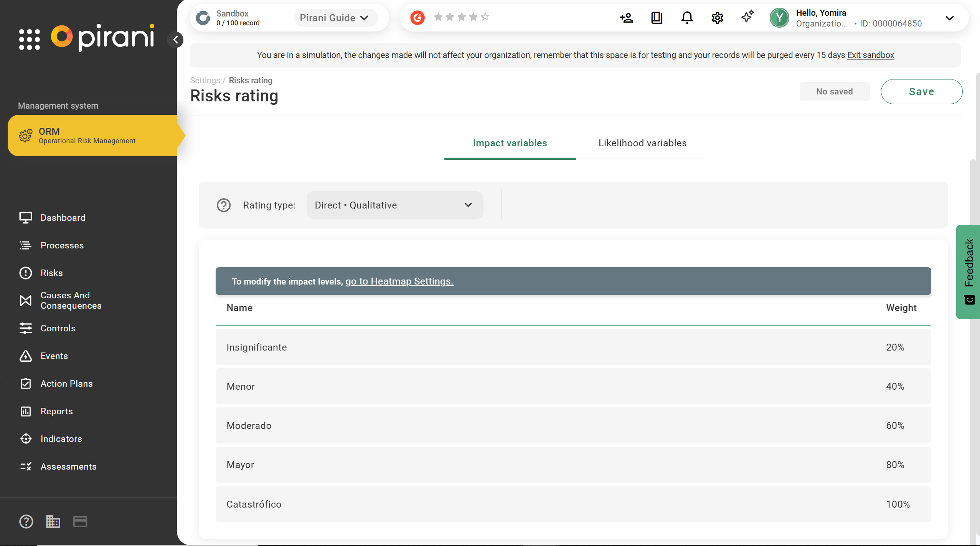This screenshot has height=546, width=980.
Task: Open the apps grid launcher icon
Action: [x=30, y=39]
